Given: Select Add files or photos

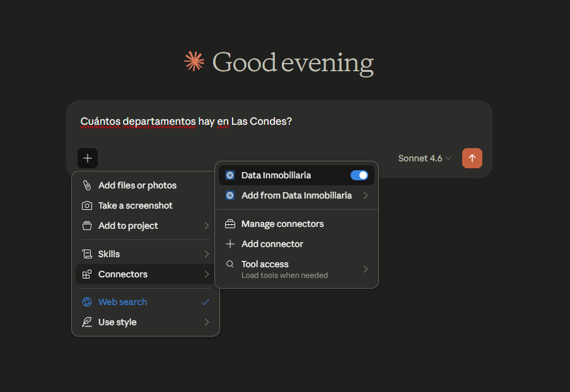Looking at the screenshot, I should pyautogui.click(x=146, y=185).
